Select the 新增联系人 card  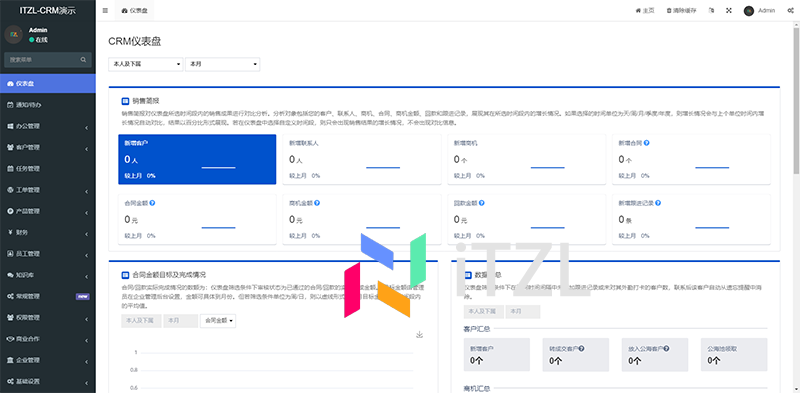click(x=362, y=159)
